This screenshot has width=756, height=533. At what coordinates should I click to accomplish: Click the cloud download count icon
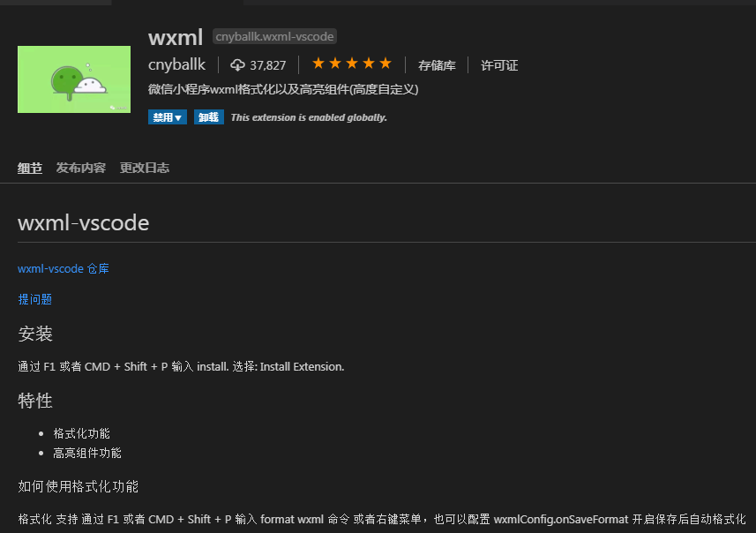[x=237, y=64]
